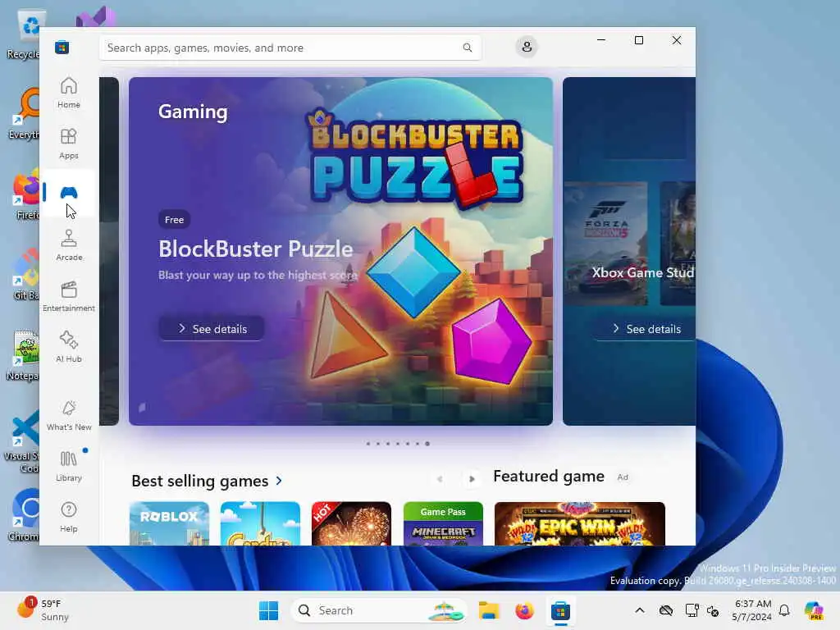The image size is (840, 630).
Task: Open the Home section in the sidebar
Action: pyautogui.click(x=69, y=93)
